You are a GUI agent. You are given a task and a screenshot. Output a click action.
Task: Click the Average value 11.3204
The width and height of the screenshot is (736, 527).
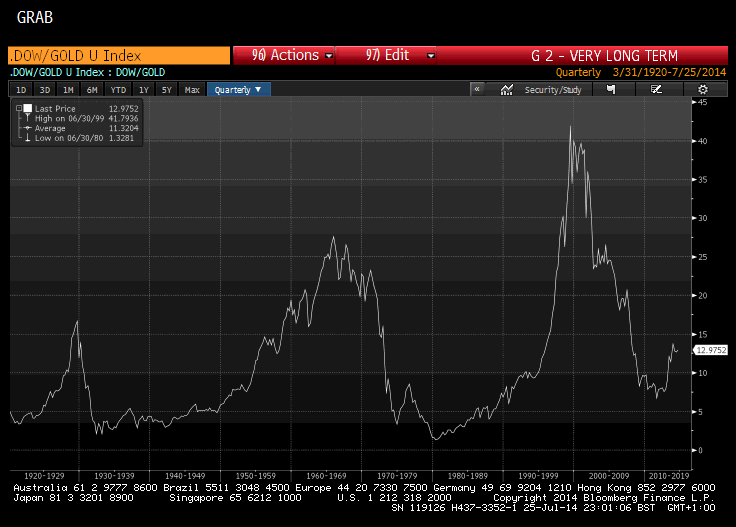(123, 128)
